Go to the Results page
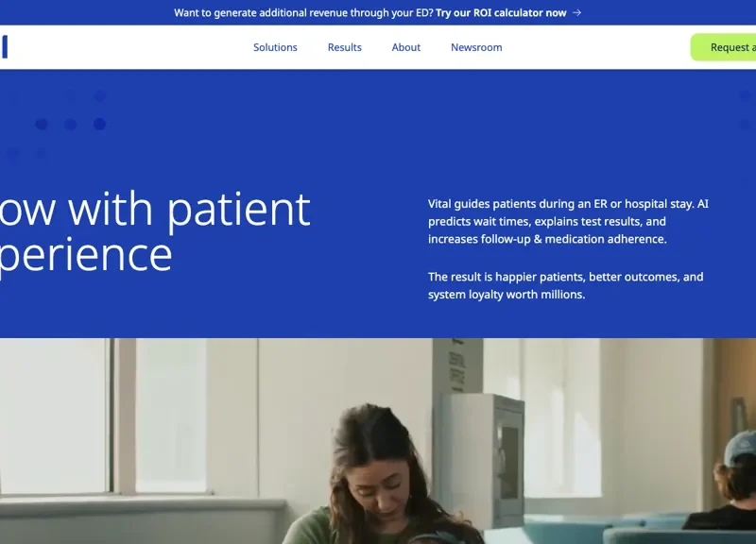 pos(344,47)
